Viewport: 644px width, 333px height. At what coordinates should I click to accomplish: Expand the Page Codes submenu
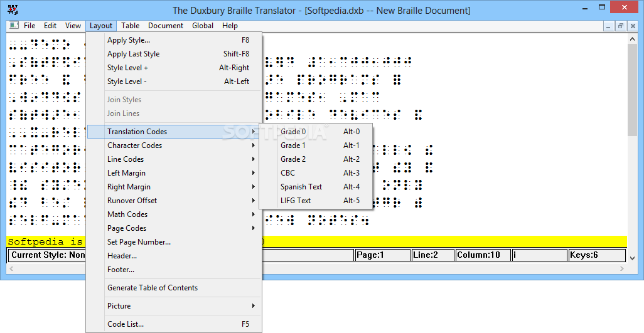pos(174,228)
